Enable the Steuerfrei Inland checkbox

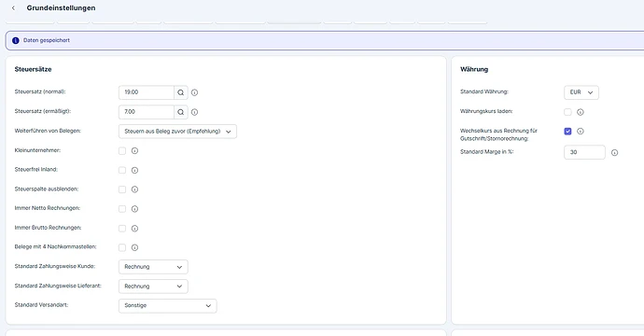point(122,170)
